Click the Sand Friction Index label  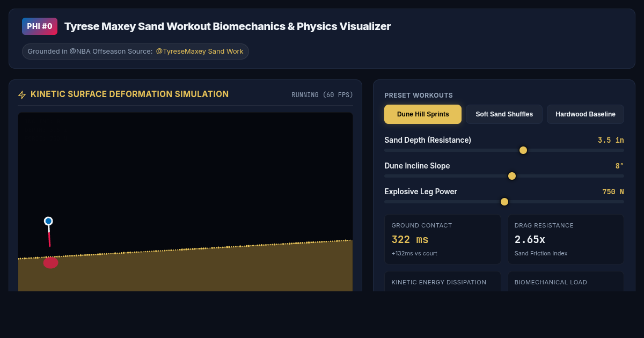tap(541, 253)
